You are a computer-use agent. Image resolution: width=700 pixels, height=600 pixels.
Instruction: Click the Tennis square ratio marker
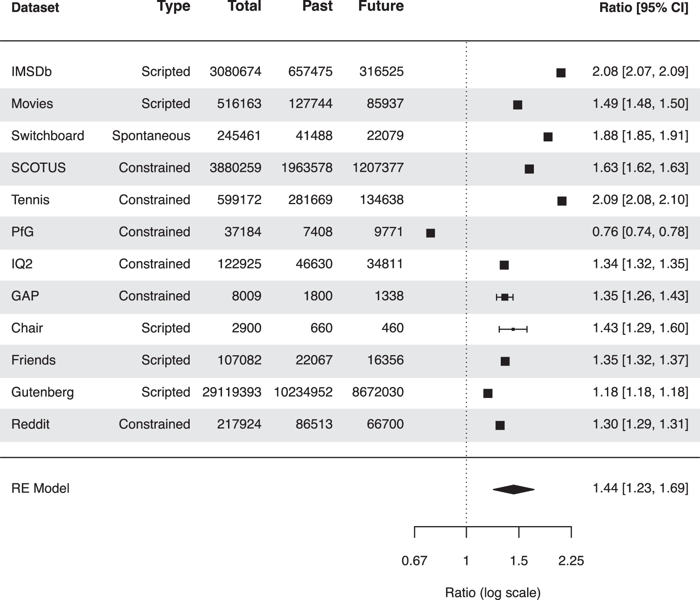tap(562, 201)
